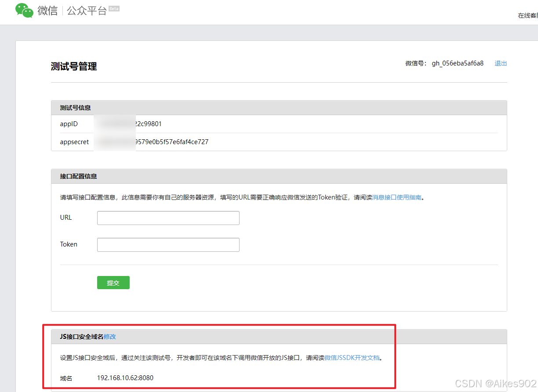Click 修改 next to JS接口安全域名

click(x=110, y=337)
